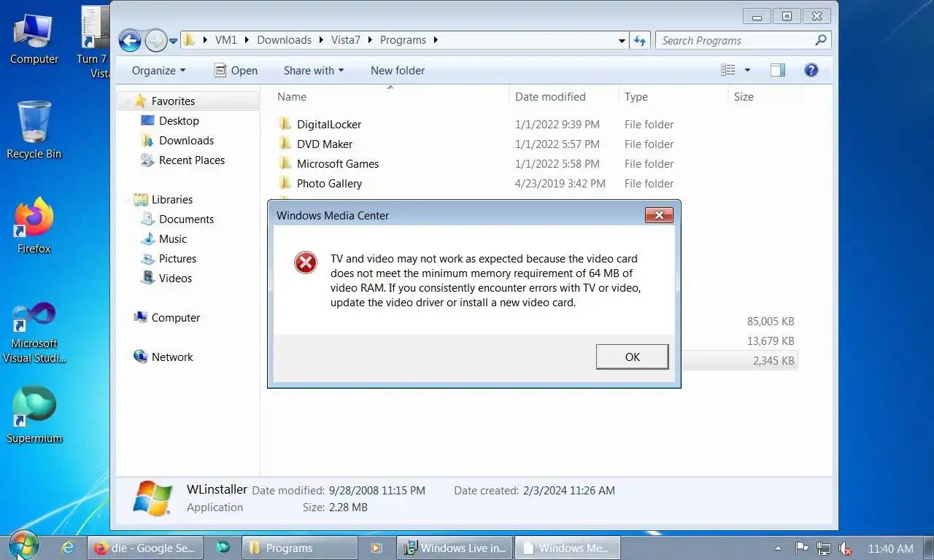The width and height of the screenshot is (934, 560).
Task: Select Computer in navigation pane
Action: tap(175, 318)
